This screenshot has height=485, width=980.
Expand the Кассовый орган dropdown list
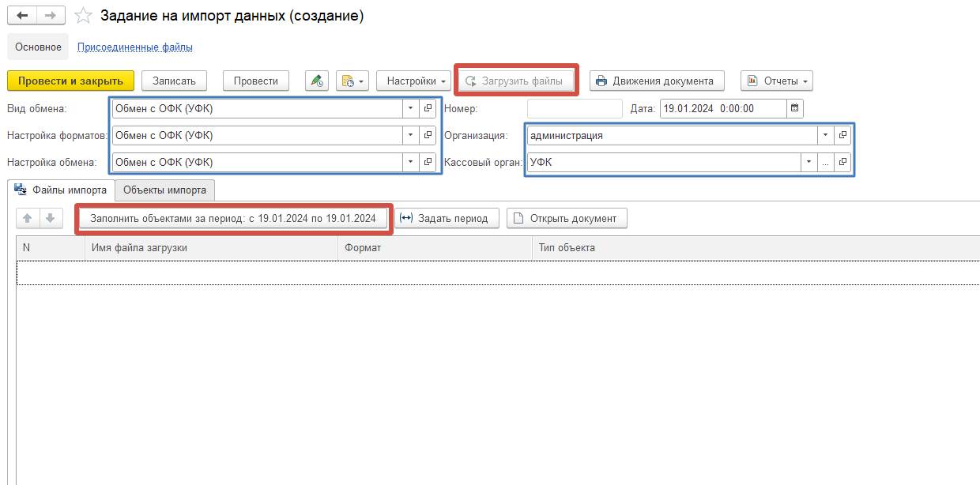[808, 163]
